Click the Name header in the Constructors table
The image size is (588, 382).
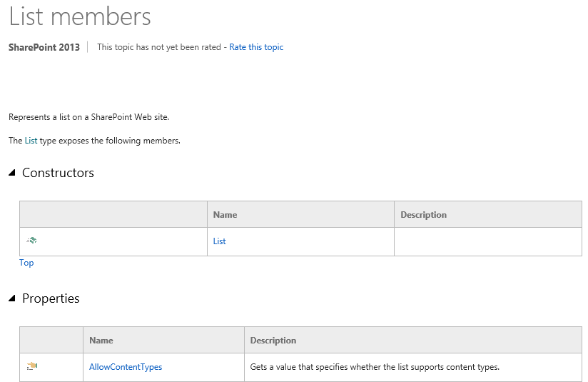click(x=225, y=214)
